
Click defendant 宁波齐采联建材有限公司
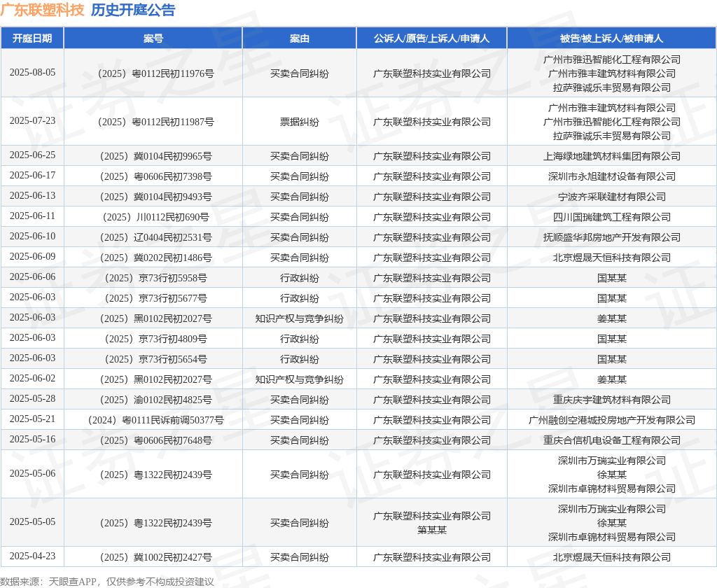tap(612, 197)
